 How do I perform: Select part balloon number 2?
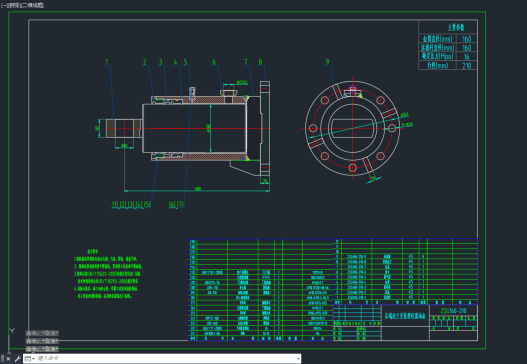point(145,62)
